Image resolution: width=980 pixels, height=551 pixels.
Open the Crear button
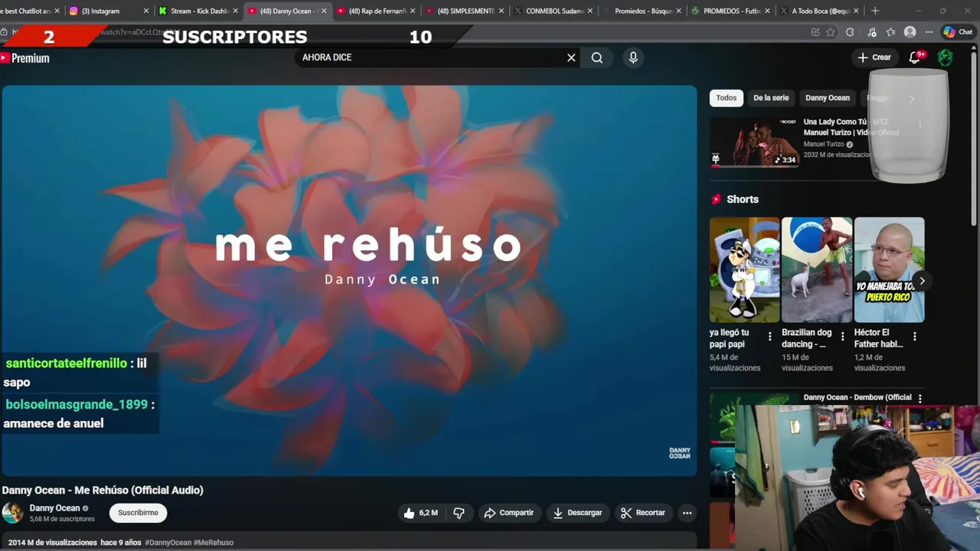click(874, 57)
